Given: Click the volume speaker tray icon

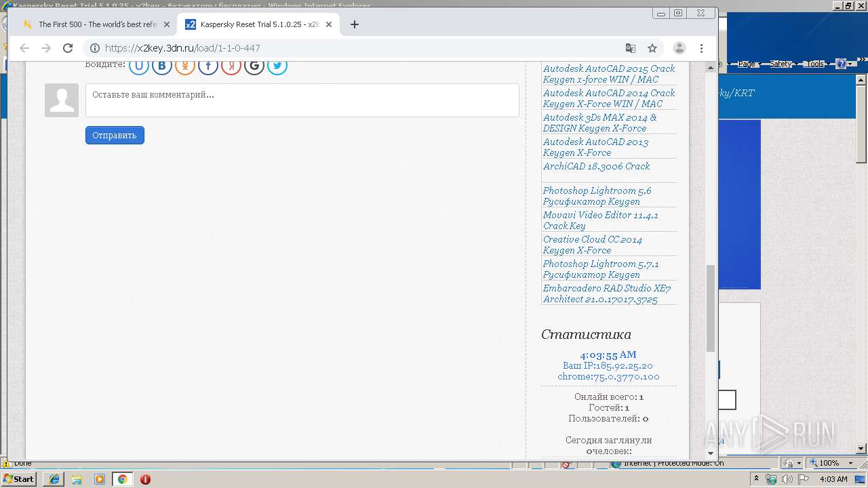Looking at the screenshot, I should pyautogui.click(x=787, y=479).
